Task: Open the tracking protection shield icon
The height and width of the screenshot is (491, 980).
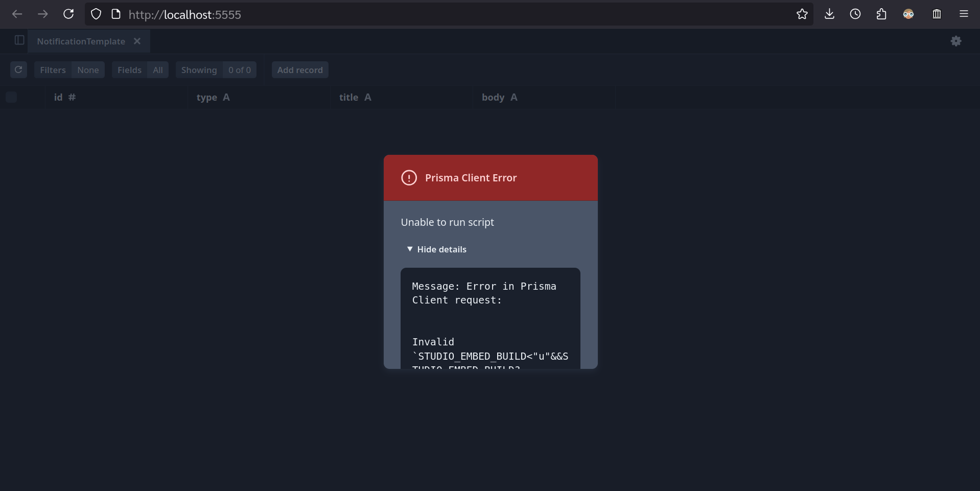Action: 96,14
